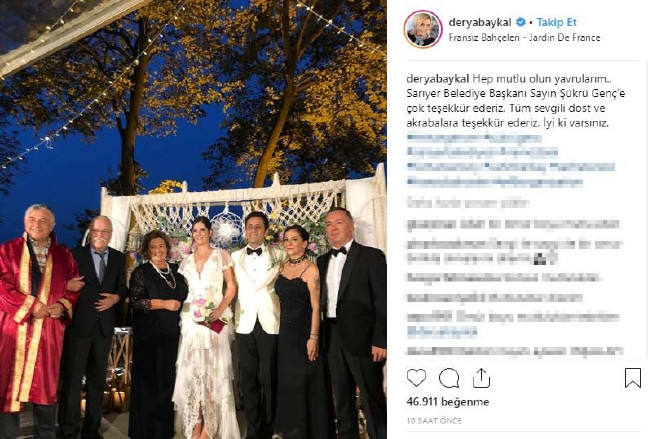Save the post with the bookmark icon
Viewport: 648px width, 439px height.
pyautogui.click(x=632, y=377)
